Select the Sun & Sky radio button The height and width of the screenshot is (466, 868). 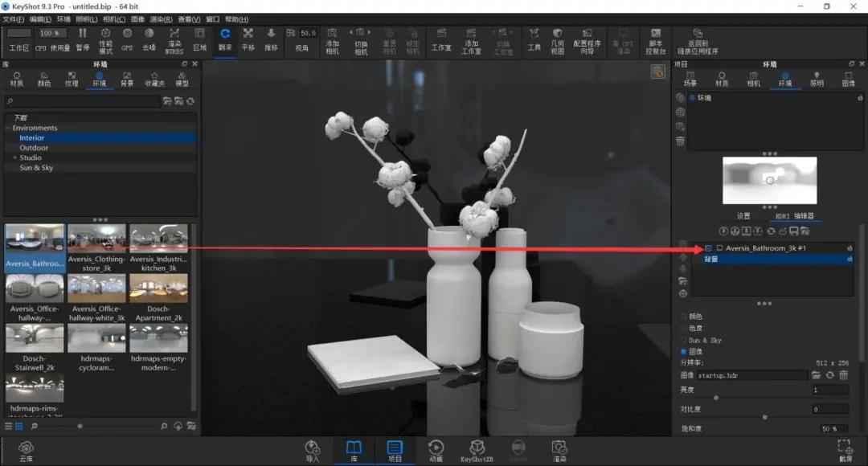pos(683,340)
